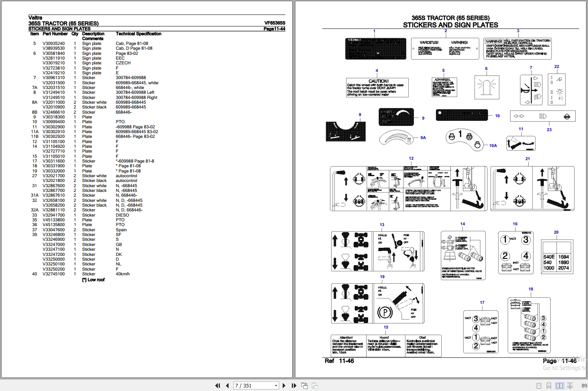Click the 'Part Number' column header
The image size is (588, 391).
point(55,34)
